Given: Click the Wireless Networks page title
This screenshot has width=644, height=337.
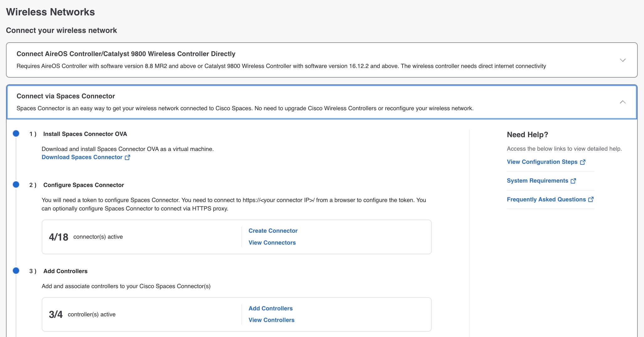Looking at the screenshot, I should 50,12.
